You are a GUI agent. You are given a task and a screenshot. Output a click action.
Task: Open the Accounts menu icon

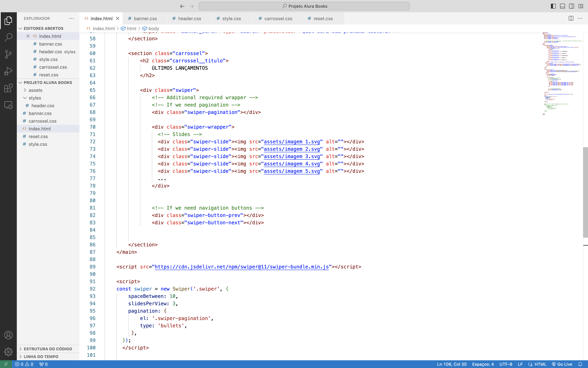coord(8,335)
